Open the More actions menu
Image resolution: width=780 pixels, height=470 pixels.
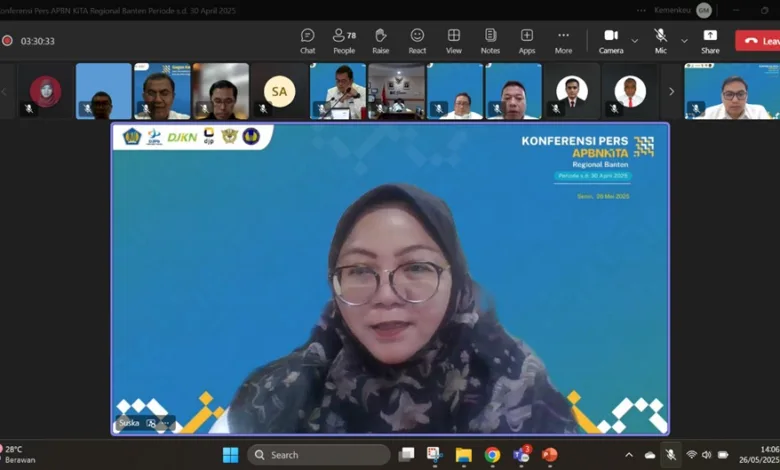tap(564, 40)
